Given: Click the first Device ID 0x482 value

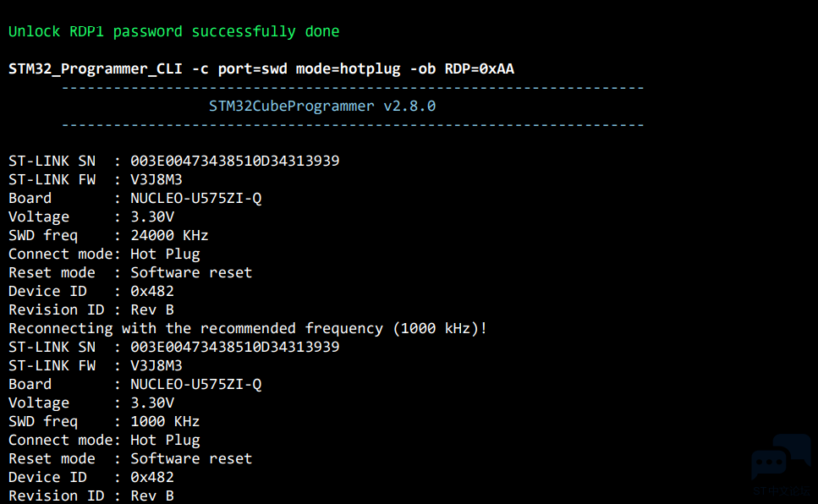Looking at the screenshot, I should [x=151, y=291].
